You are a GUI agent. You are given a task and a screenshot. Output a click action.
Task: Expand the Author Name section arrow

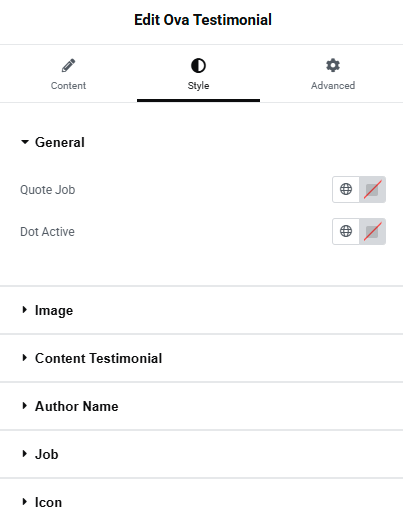tap(24, 406)
